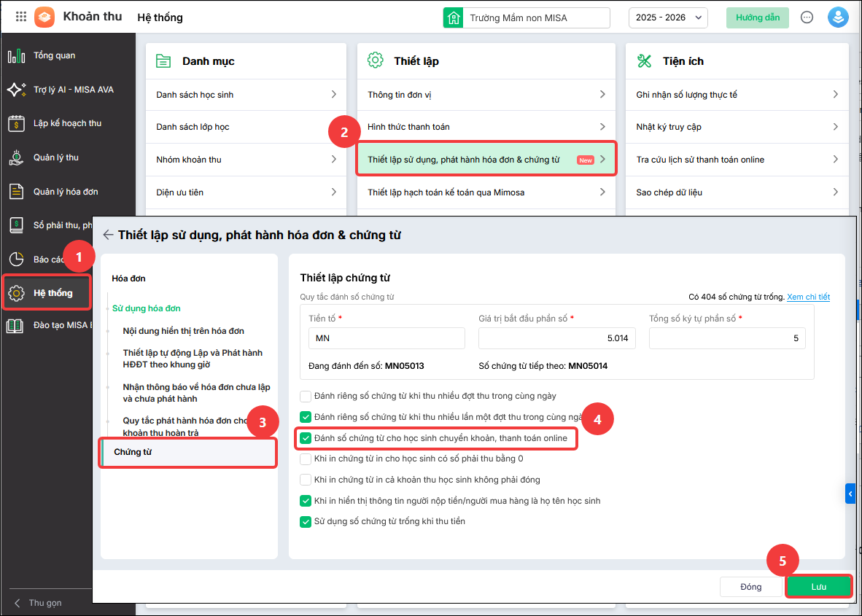Viewport: 862px width, 616px height.
Task: Click the Thiết lập gear panel icon
Action: 376,61
